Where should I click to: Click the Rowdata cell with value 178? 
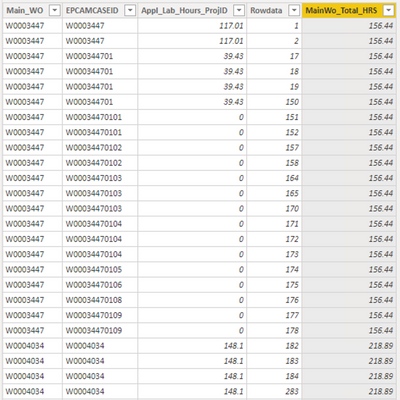pos(274,331)
